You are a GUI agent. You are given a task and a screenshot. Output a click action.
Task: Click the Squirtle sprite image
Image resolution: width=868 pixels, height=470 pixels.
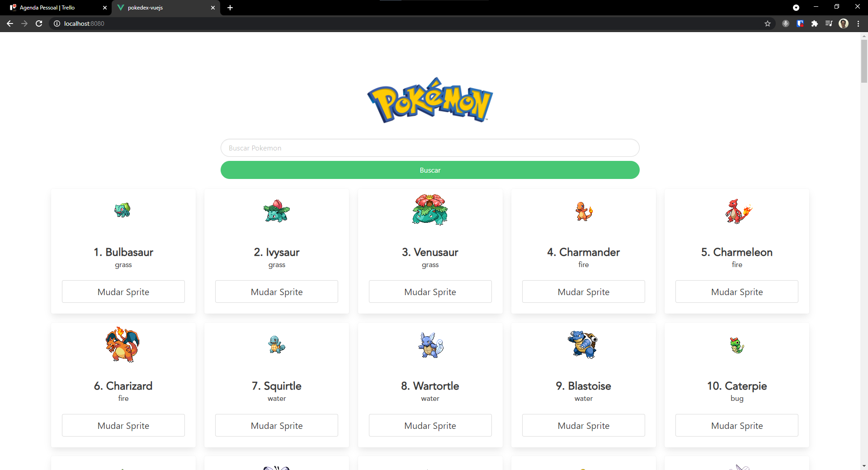[x=277, y=344]
